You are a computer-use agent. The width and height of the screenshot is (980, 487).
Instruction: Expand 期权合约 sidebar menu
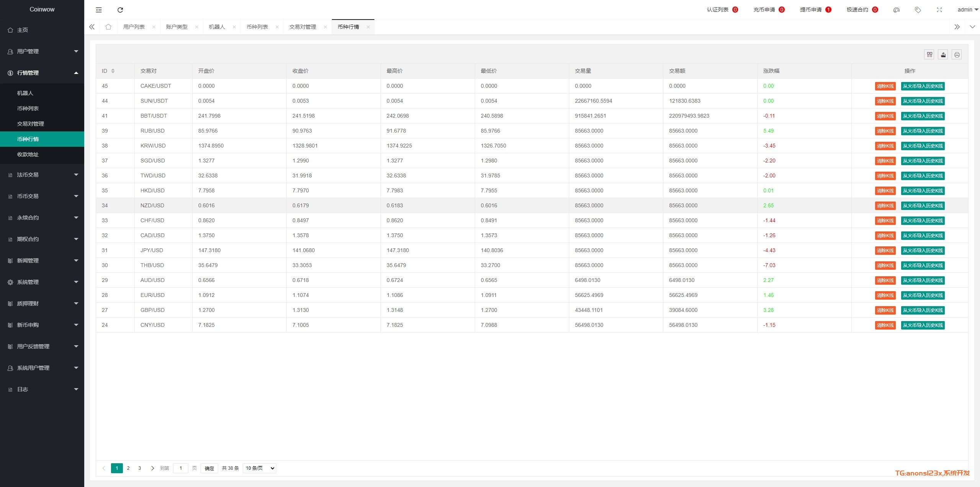click(42, 239)
